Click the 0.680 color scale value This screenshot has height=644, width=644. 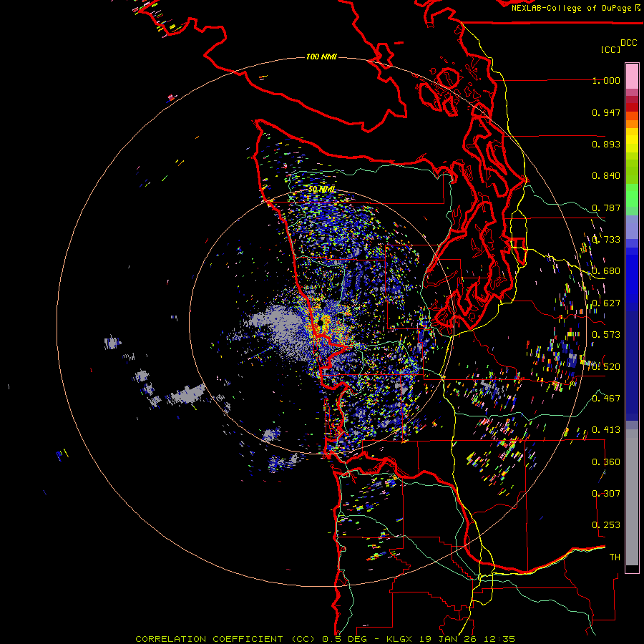606,271
